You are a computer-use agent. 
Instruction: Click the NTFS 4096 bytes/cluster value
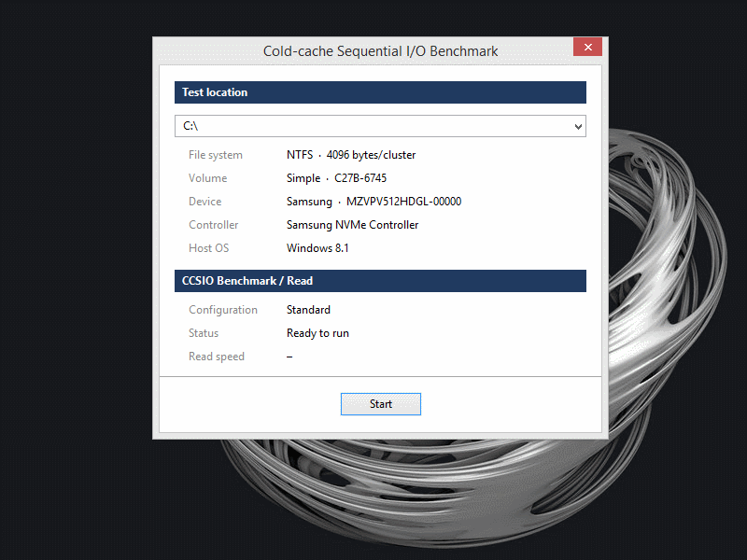[x=351, y=155]
